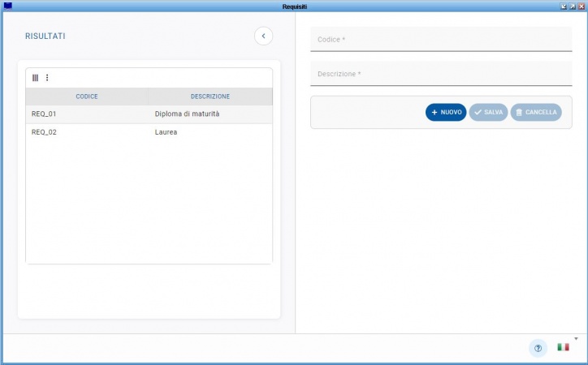Image resolution: width=588 pixels, height=365 pixels.
Task: Click the Salva button
Action: 488,112
